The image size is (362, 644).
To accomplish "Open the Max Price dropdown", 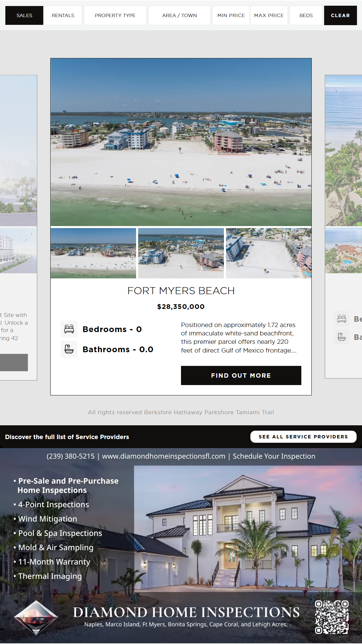I will (269, 15).
